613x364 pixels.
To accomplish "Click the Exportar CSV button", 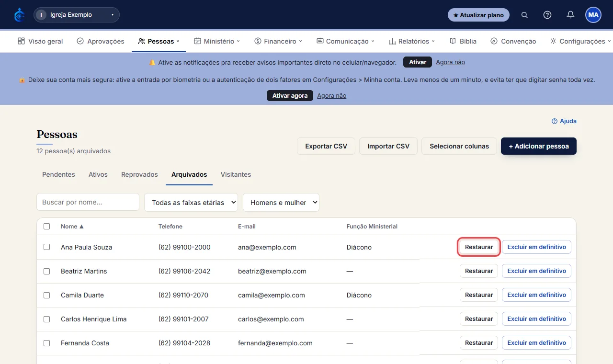I will click(x=326, y=146).
